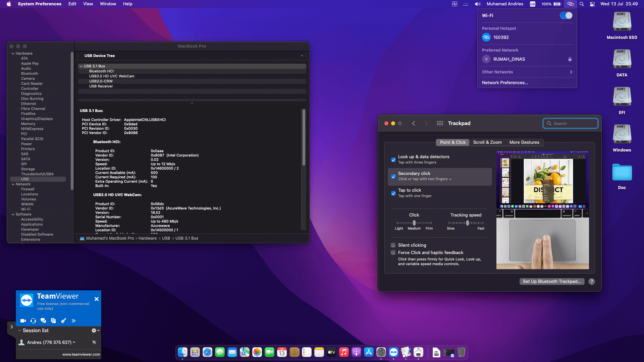Open the TeamViewer chat bubbles icon

point(43,321)
